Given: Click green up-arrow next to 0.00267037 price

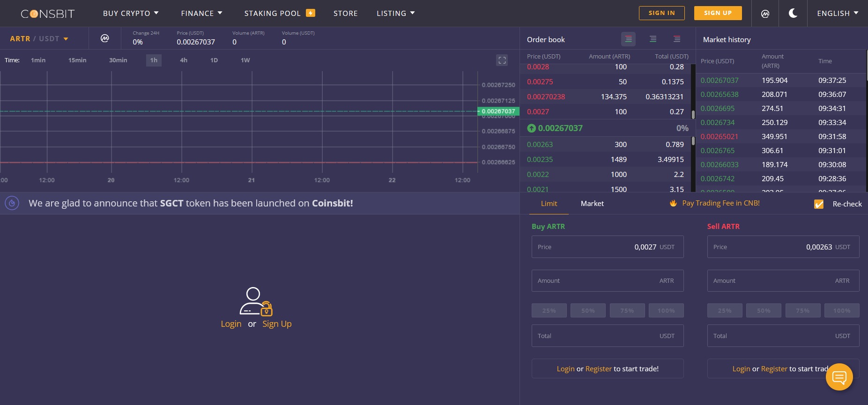Looking at the screenshot, I should pyautogui.click(x=531, y=128).
